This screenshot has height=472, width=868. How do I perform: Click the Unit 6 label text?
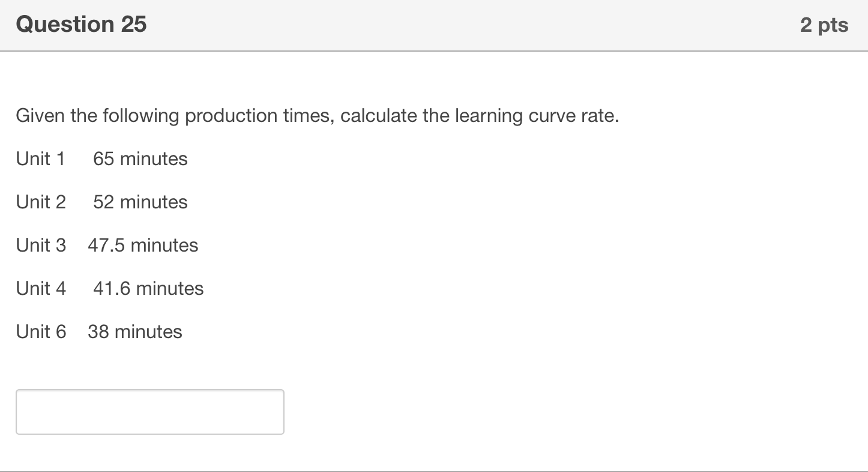pos(41,331)
